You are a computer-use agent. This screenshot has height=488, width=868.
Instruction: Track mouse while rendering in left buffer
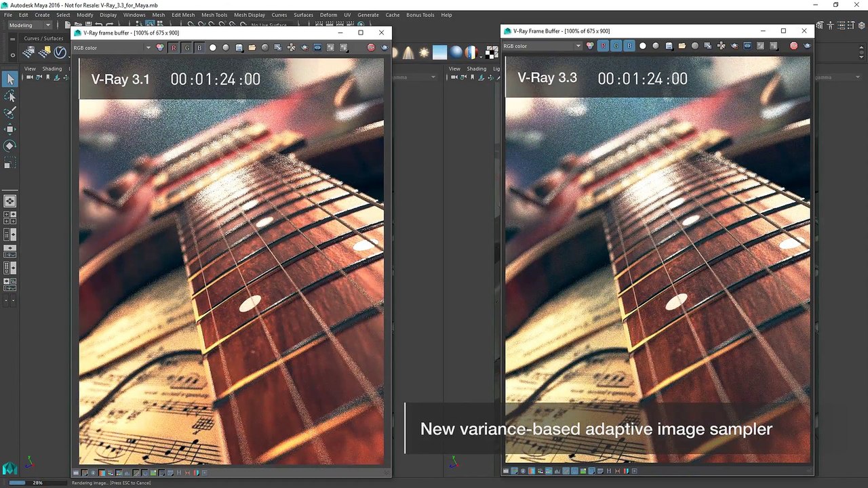pos(292,47)
